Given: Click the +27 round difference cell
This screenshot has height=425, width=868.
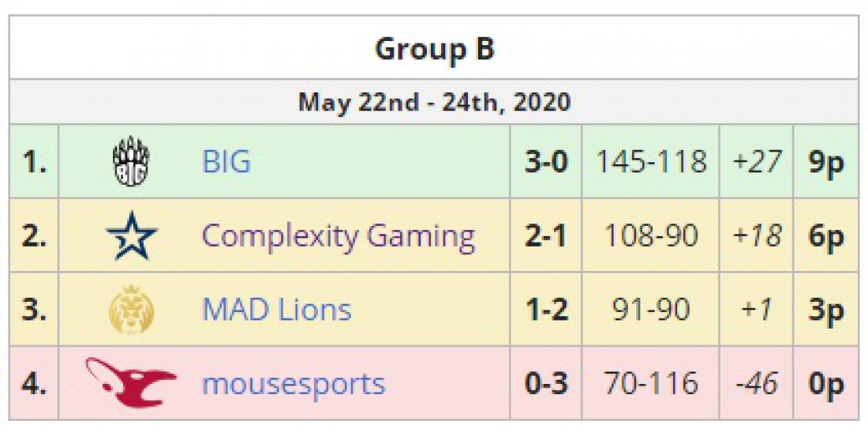Looking at the screenshot, I should point(756,162).
